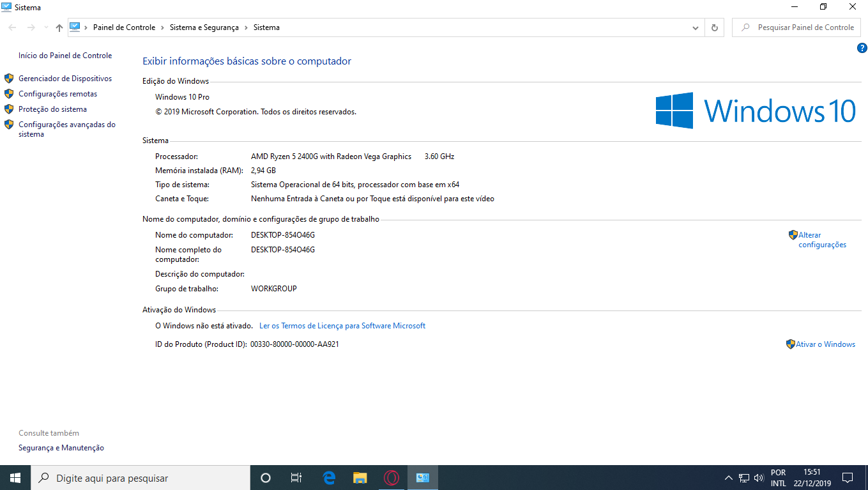Screen dimensions: 868x490
Task: Open Configurações remotas
Action: [x=58, y=94]
